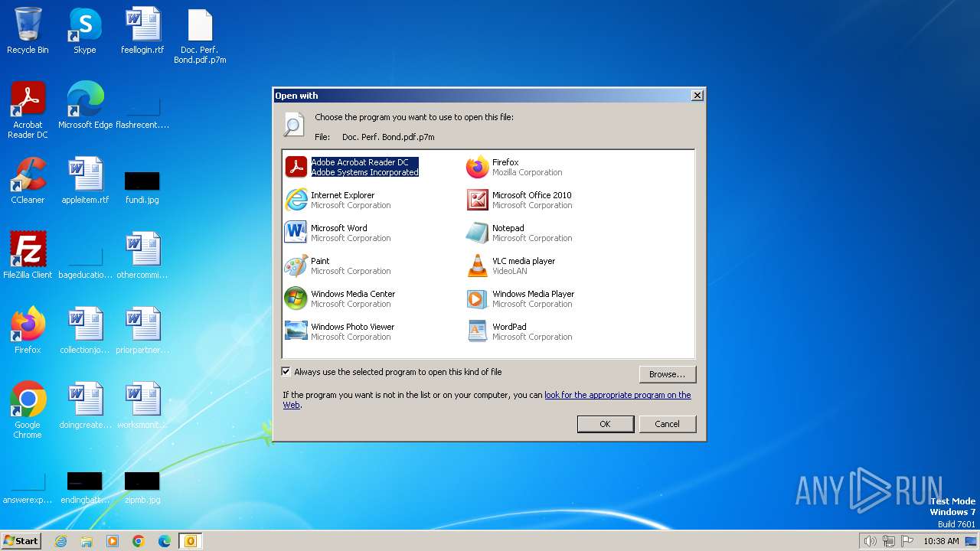Open the Start menu
Image resolution: width=980 pixels, height=551 pixels.
(21, 540)
